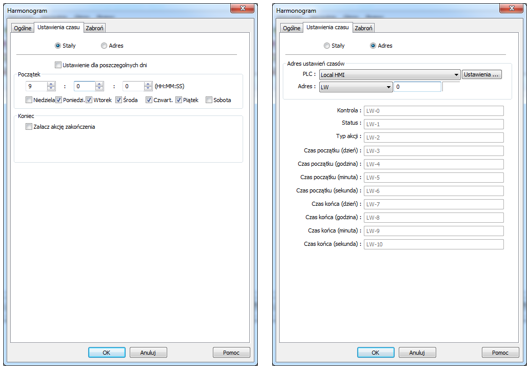Expand the Adres LW type dropdown
The image size is (527, 370).
tap(356, 87)
